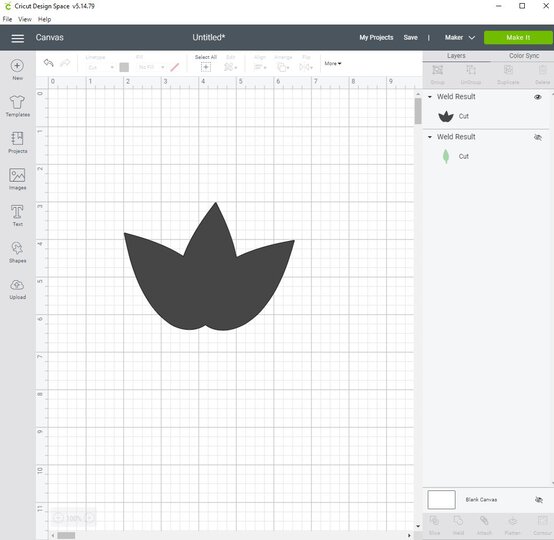This screenshot has width=554, height=540.
Task: Click the 100% zoom level label
Action: (74, 518)
